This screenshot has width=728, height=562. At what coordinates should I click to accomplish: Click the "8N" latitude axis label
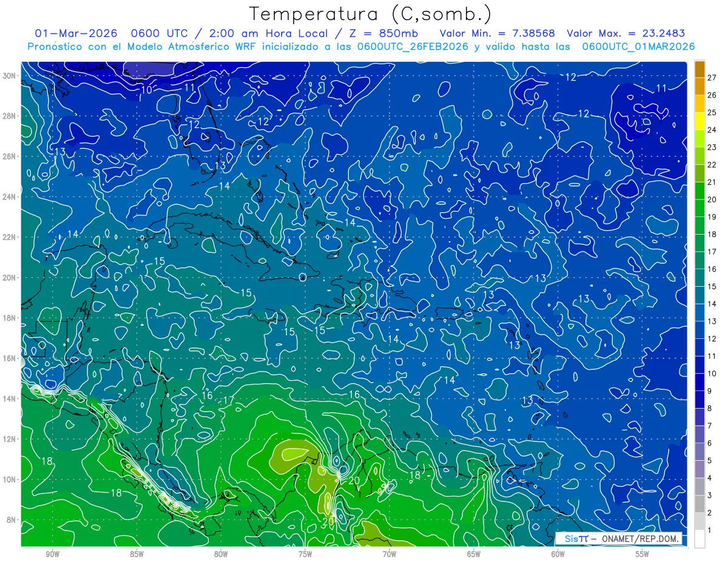point(11,520)
